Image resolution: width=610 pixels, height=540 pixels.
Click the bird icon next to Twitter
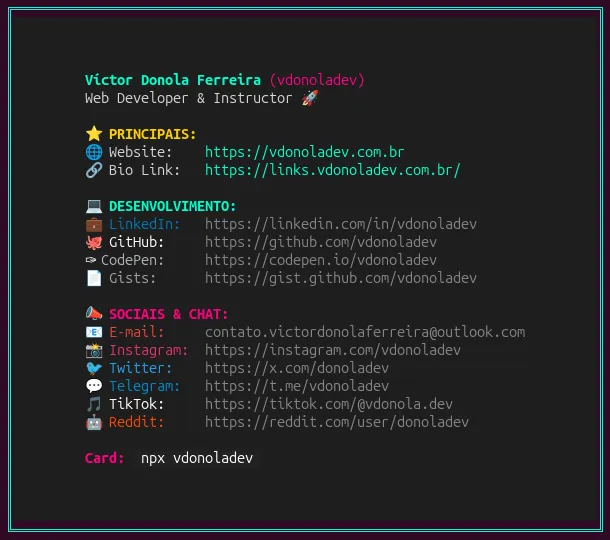[94, 368]
